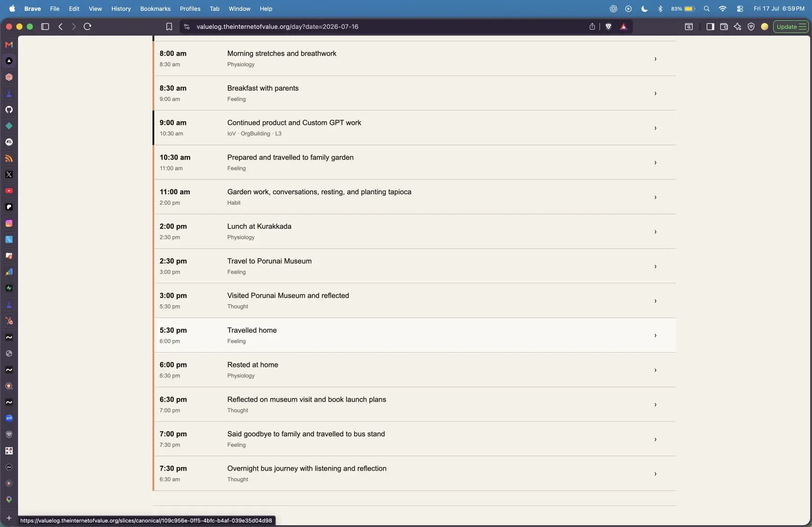Open Travel to Porunai Museum entry
The width and height of the screenshot is (812, 527).
[x=414, y=266]
